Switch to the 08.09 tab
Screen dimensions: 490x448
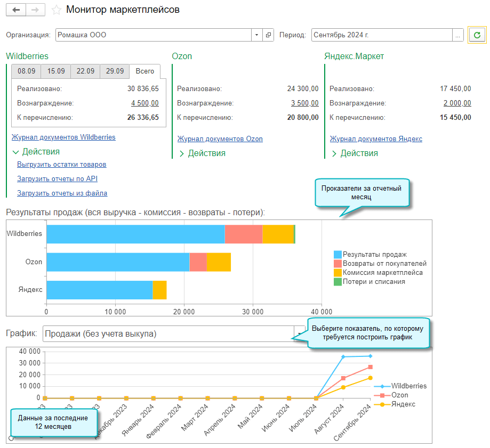pos(26,71)
